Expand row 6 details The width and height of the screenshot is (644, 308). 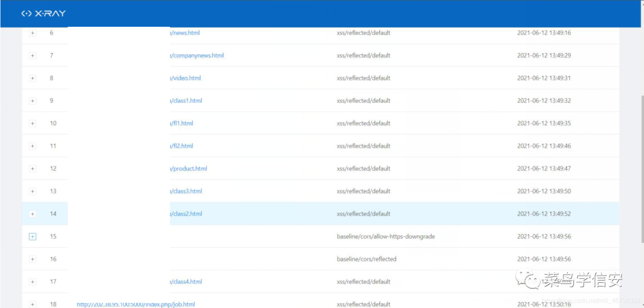tap(33, 33)
